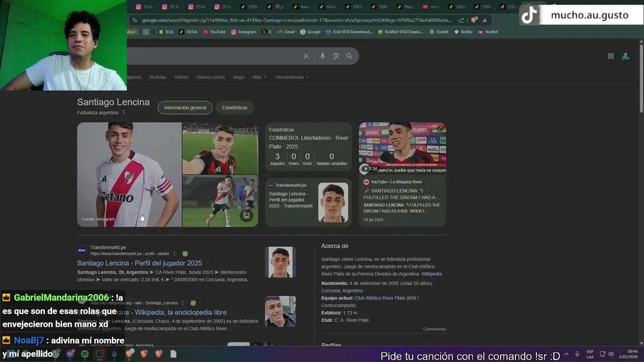Switch to Información general chip
The image size is (644, 362).
(x=185, y=108)
